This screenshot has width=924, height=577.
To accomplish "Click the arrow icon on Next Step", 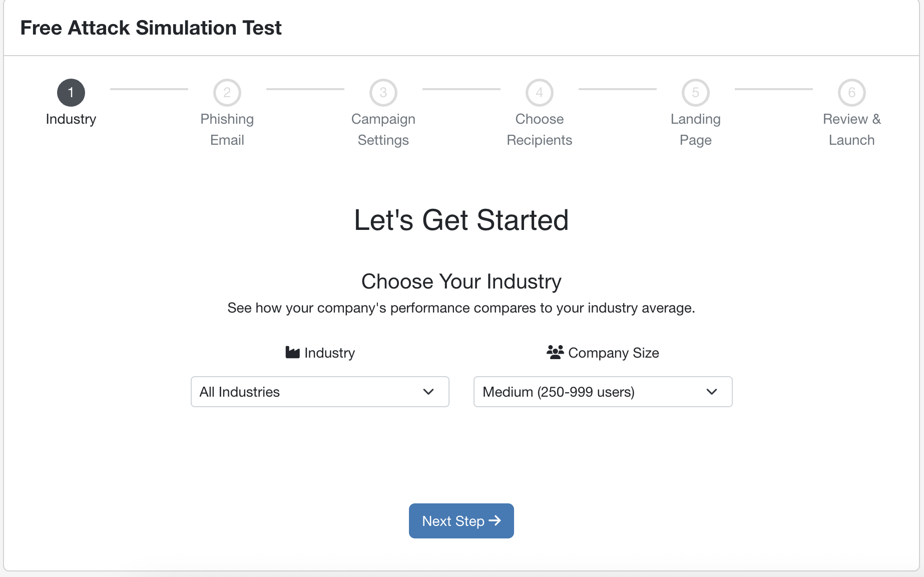I will coord(495,521).
